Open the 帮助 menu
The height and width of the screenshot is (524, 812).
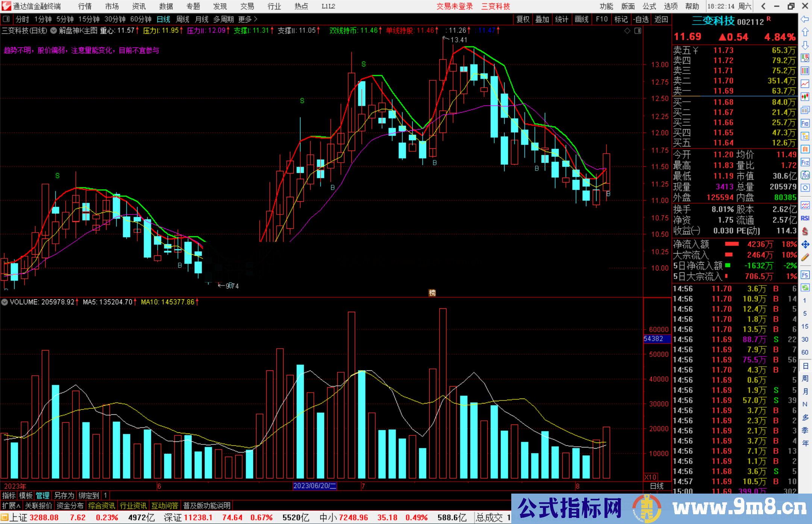(692, 6)
